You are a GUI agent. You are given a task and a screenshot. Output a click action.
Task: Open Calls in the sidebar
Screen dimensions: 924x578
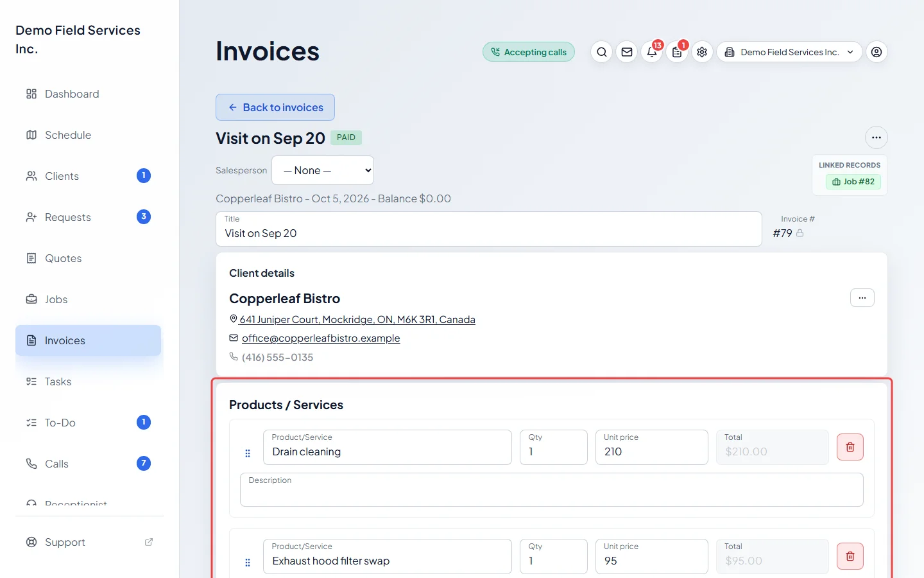click(89, 464)
